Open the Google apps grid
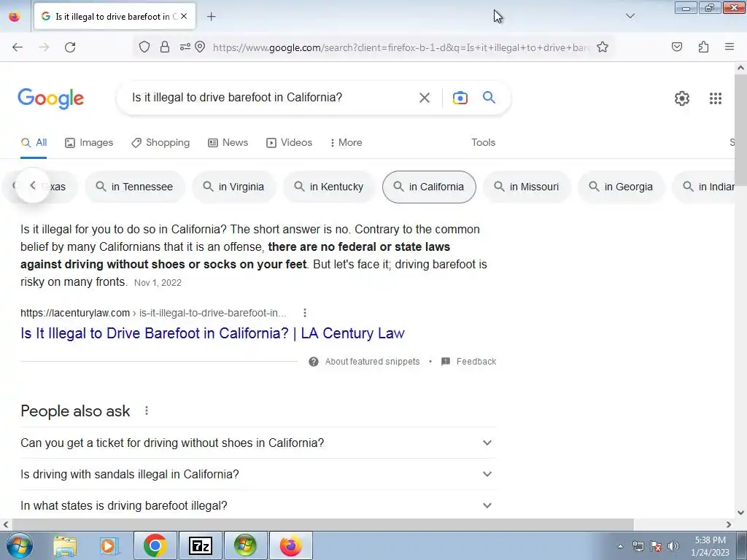This screenshot has width=747, height=560. click(x=716, y=98)
